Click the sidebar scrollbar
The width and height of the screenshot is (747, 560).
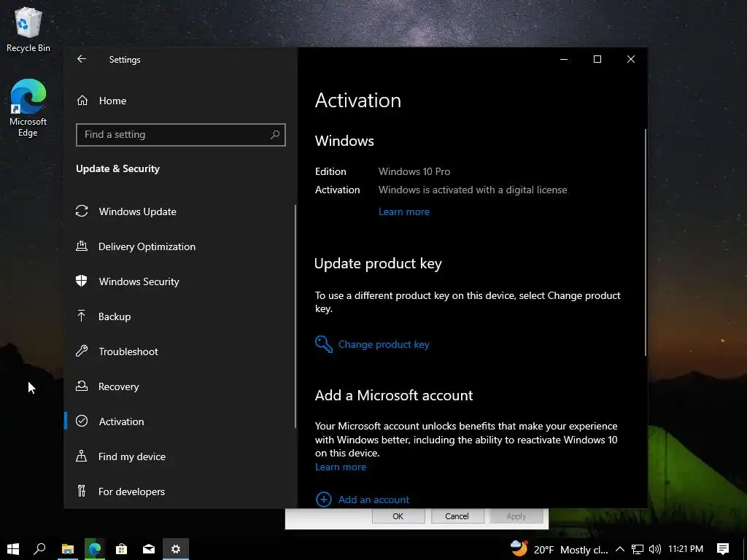[295, 316]
